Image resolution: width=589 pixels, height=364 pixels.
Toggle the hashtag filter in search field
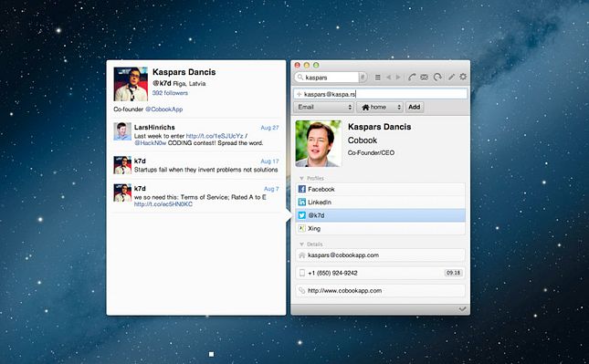coord(363,78)
